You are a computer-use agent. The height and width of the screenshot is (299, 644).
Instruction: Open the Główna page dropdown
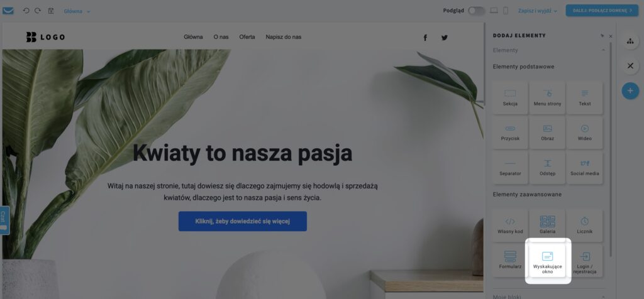(77, 11)
